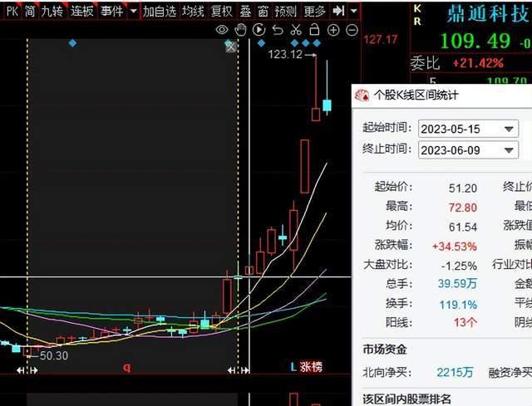Toggle chart visibility with the eye icon

tap(222, 30)
